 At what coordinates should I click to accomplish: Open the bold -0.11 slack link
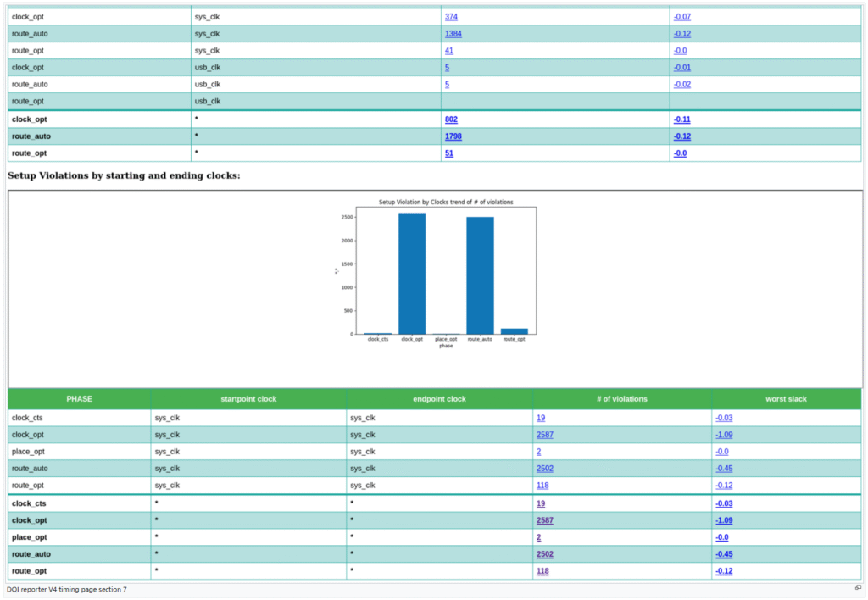click(x=682, y=119)
